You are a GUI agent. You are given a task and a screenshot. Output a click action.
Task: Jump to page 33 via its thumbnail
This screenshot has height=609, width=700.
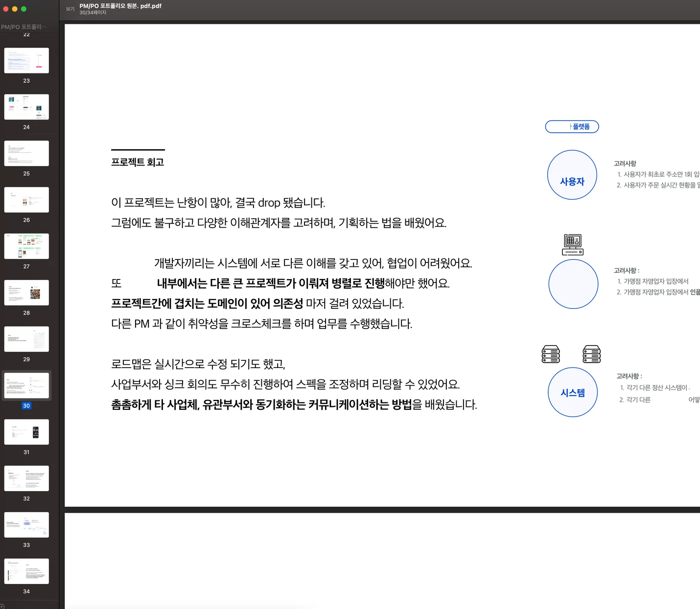[26, 524]
